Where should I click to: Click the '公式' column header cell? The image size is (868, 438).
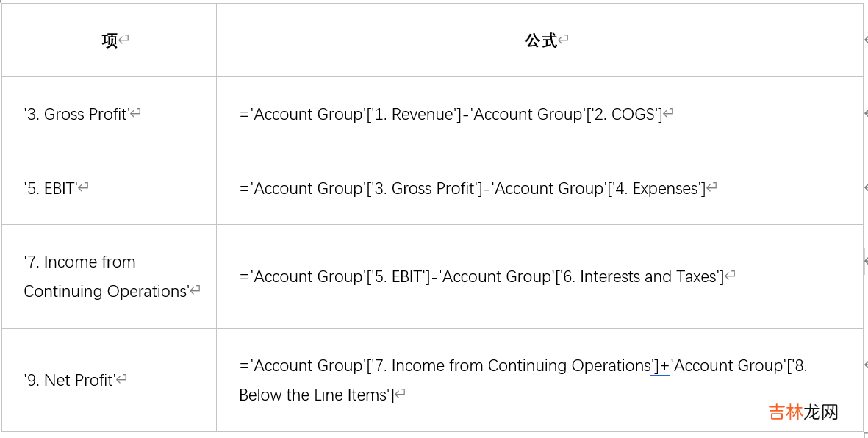540,40
